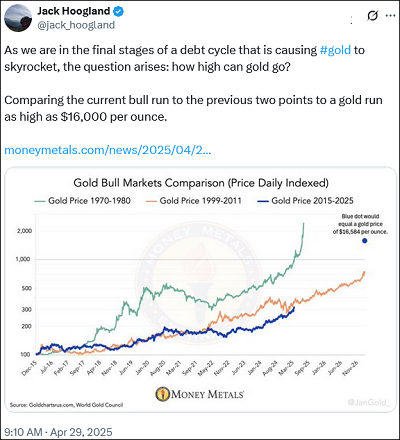Click the @jack_hoogland handle
400x440 pixels.
coord(76,25)
